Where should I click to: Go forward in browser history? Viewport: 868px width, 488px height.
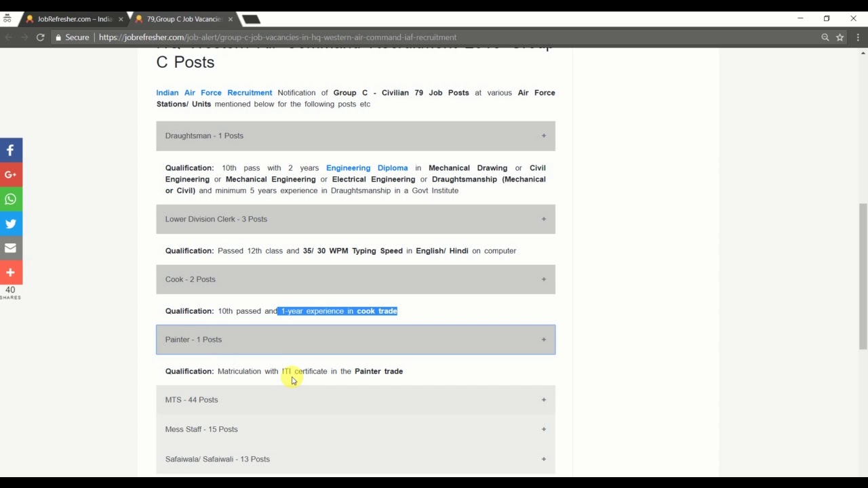pyautogui.click(x=24, y=37)
